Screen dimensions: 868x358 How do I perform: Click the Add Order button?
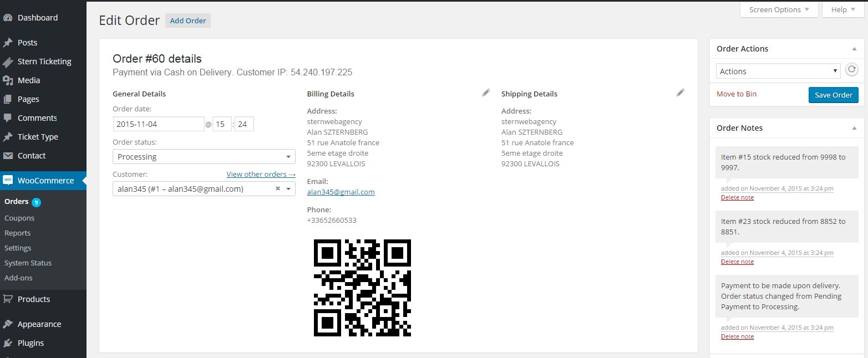[188, 21]
